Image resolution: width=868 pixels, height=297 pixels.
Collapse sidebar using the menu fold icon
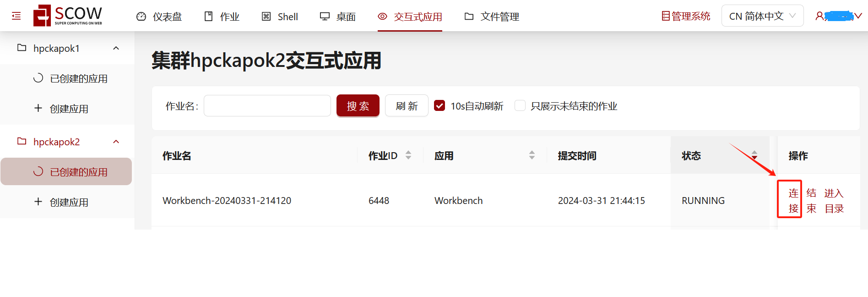(x=16, y=16)
